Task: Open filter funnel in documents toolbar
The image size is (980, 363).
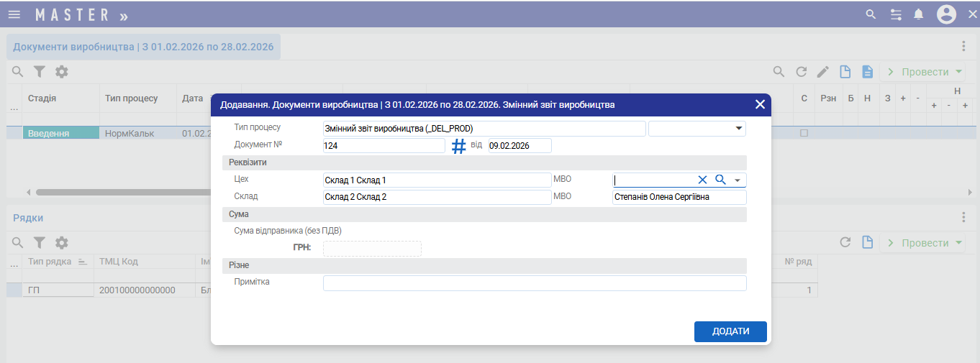Action: (40, 72)
